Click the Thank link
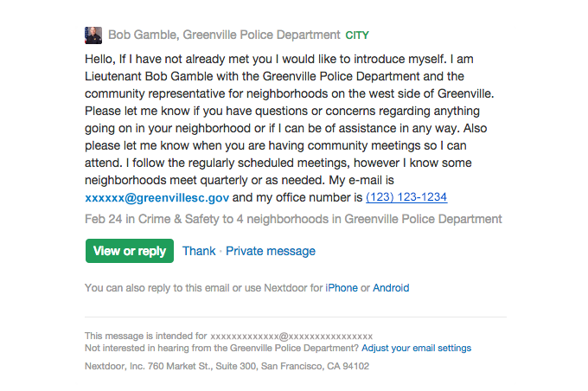 pyautogui.click(x=199, y=251)
